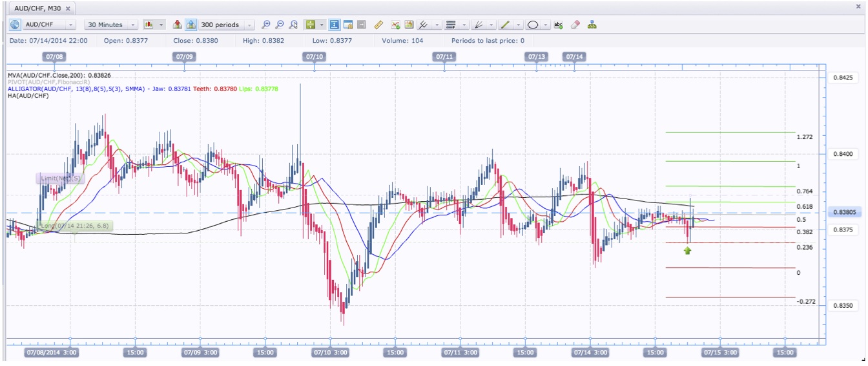
Task: Click the 07/08 date marker on top timeline
Action: [55, 56]
